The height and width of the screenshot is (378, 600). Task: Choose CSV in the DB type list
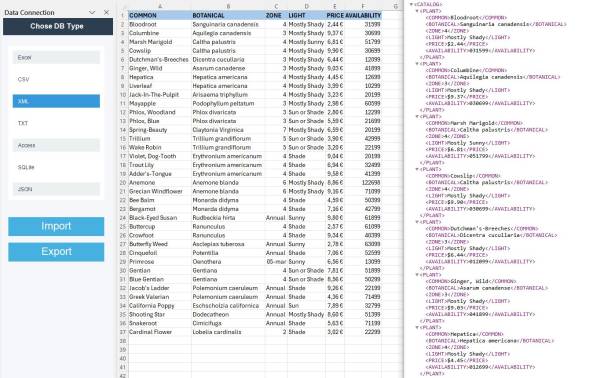(x=56, y=79)
